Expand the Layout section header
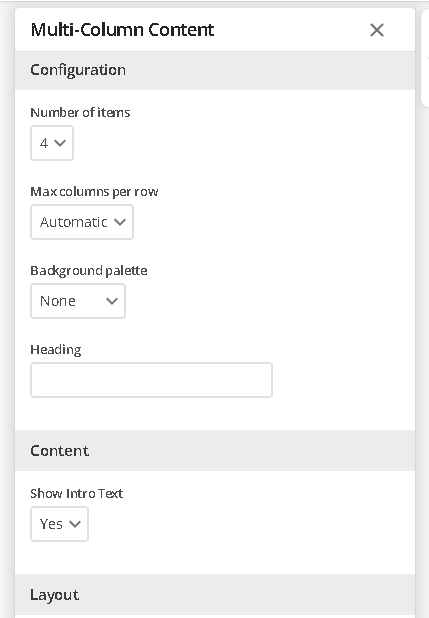 [215, 595]
